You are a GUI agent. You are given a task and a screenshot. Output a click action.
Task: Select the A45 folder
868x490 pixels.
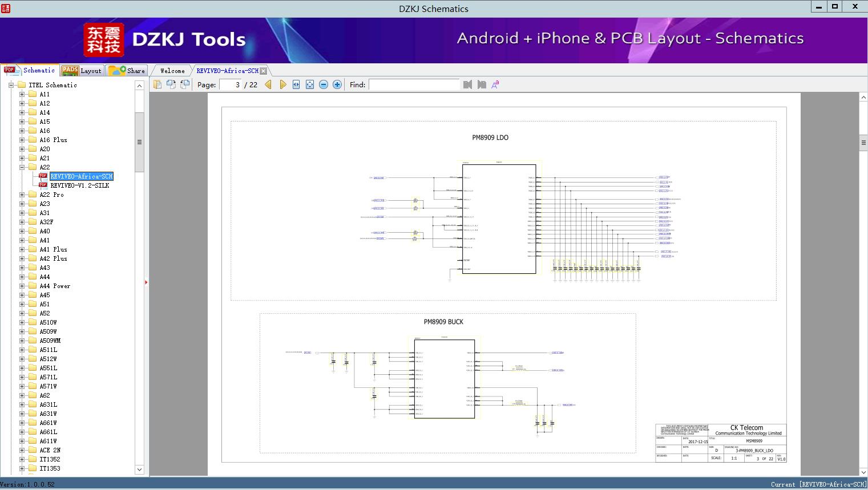click(x=45, y=295)
